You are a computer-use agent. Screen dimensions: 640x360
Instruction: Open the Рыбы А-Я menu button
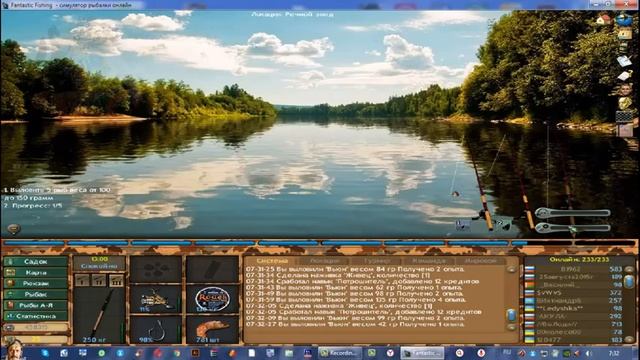[36, 305]
